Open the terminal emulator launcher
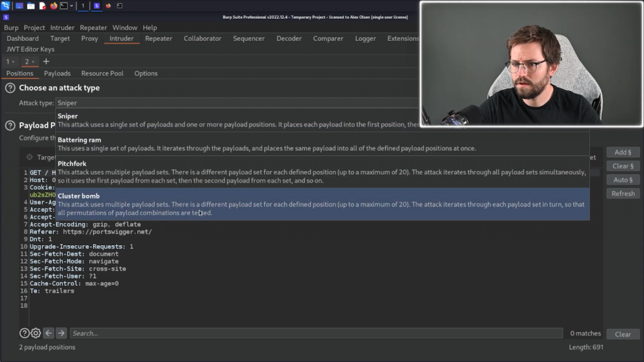 coord(64,6)
